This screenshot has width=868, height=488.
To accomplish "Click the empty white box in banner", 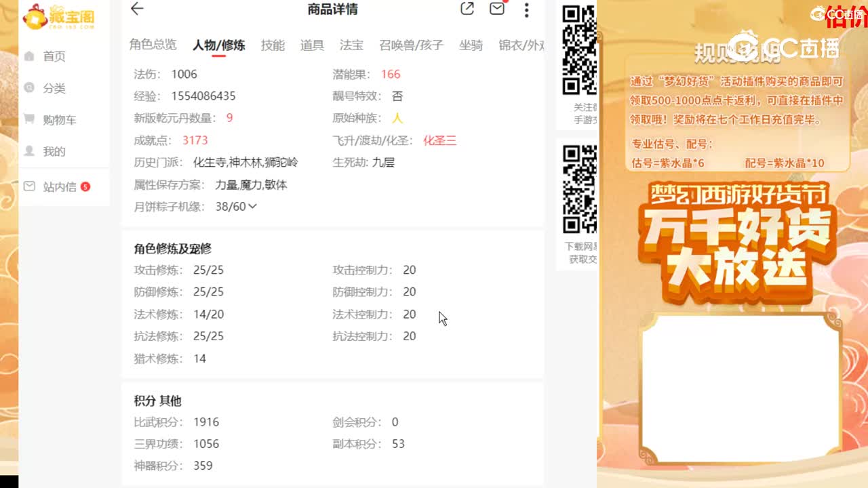I will point(741,387).
